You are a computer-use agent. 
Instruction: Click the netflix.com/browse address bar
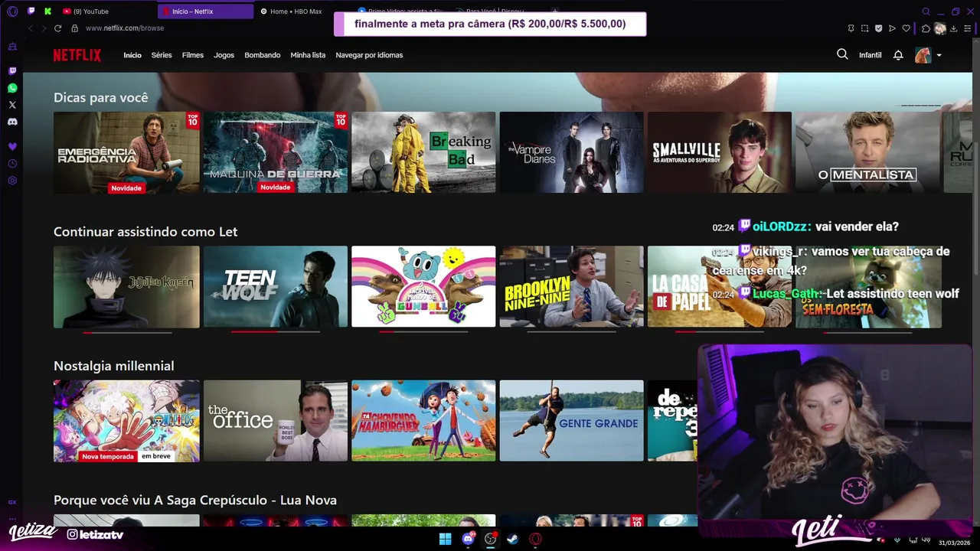click(125, 28)
